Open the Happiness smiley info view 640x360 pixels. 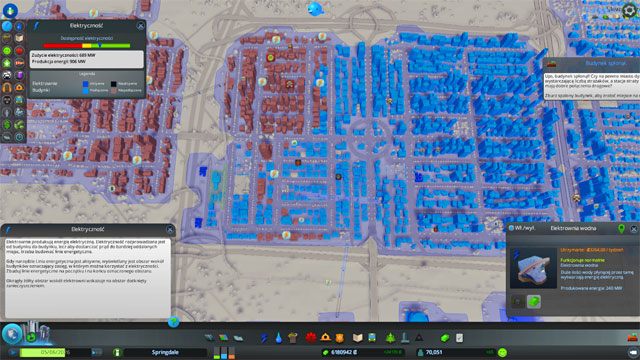tap(7, 51)
